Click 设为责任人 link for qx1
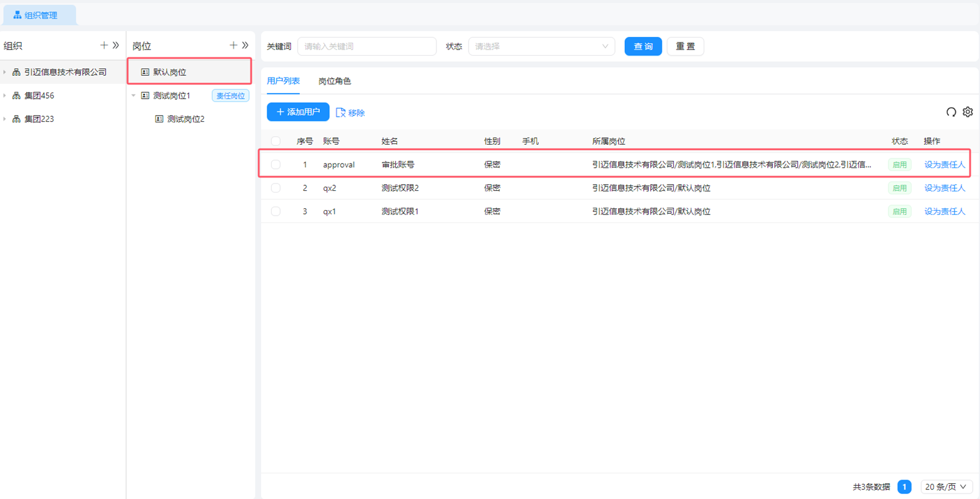Viewport: 980px width, 499px height. coord(944,211)
